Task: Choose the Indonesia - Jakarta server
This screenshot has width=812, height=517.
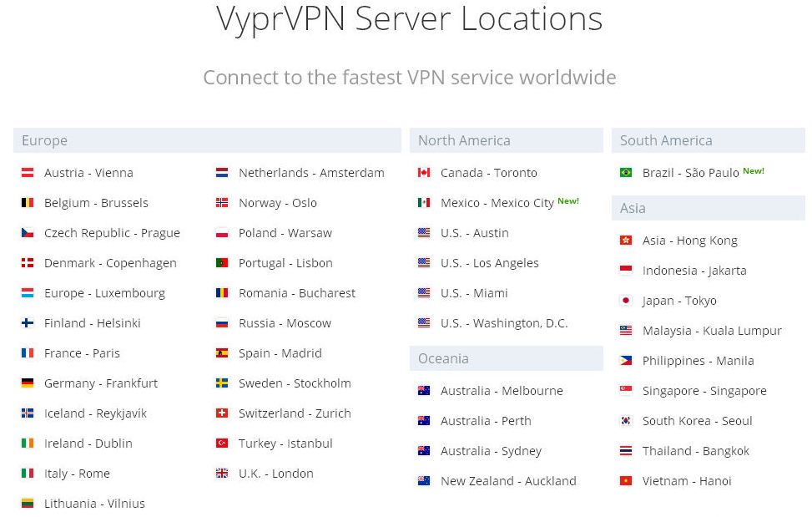Action: click(694, 271)
